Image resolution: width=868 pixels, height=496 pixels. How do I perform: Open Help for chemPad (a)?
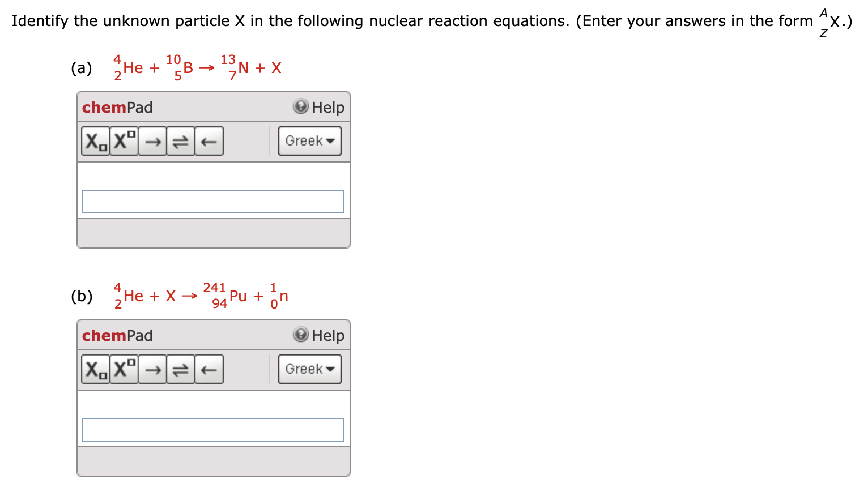point(320,107)
